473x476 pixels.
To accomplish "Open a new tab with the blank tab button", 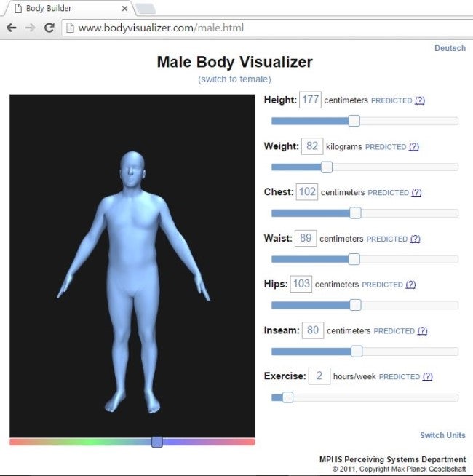I will (x=146, y=9).
